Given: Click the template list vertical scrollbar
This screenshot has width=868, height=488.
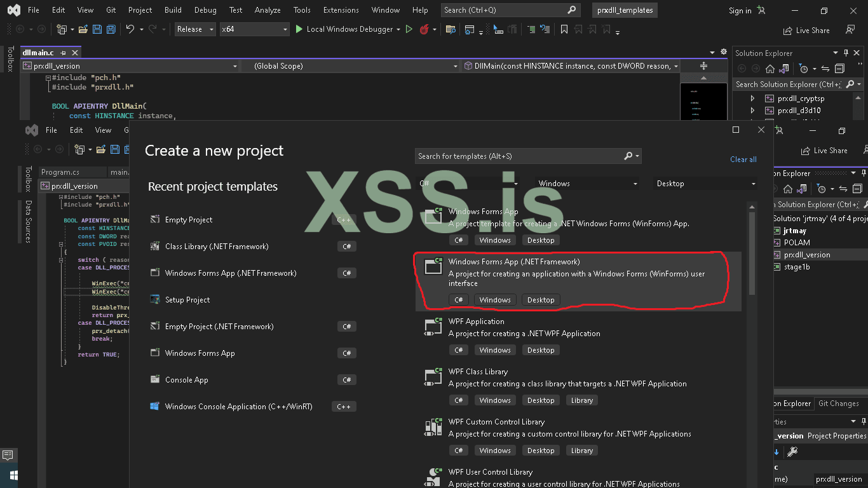Looking at the screenshot, I should tap(752, 254).
